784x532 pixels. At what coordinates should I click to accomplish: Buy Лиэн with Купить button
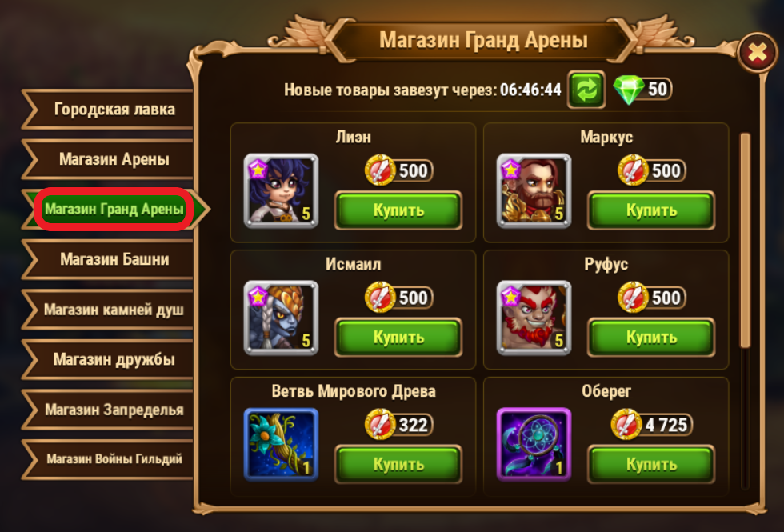(x=398, y=210)
